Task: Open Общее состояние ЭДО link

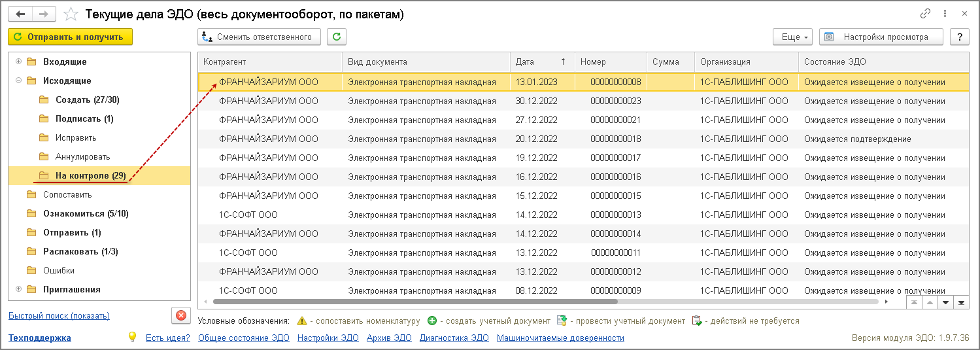Action: 243,338
